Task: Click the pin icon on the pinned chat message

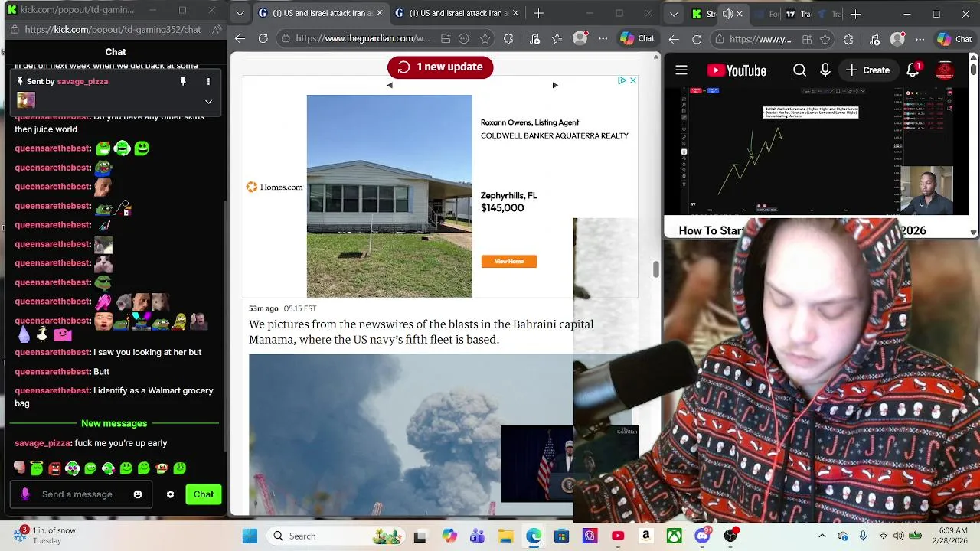Action: coord(183,81)
